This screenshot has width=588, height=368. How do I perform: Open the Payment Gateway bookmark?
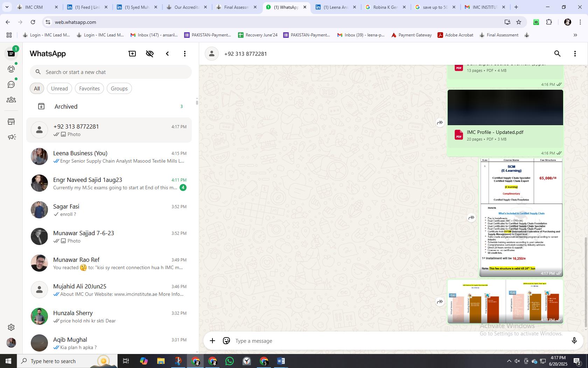(x=412, y=35)
